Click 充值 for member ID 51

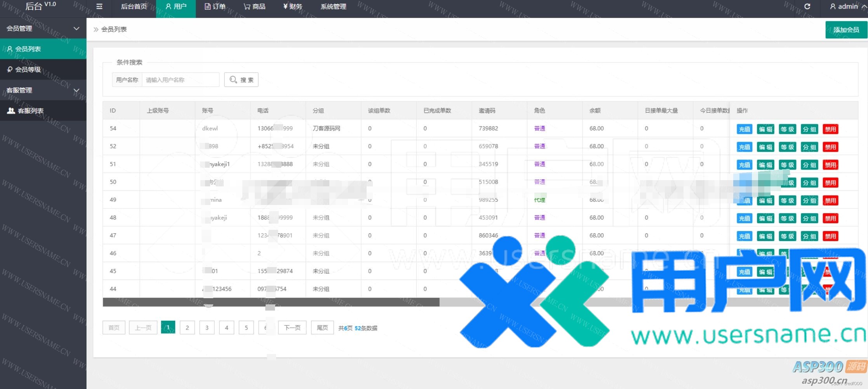pos(744,165)
